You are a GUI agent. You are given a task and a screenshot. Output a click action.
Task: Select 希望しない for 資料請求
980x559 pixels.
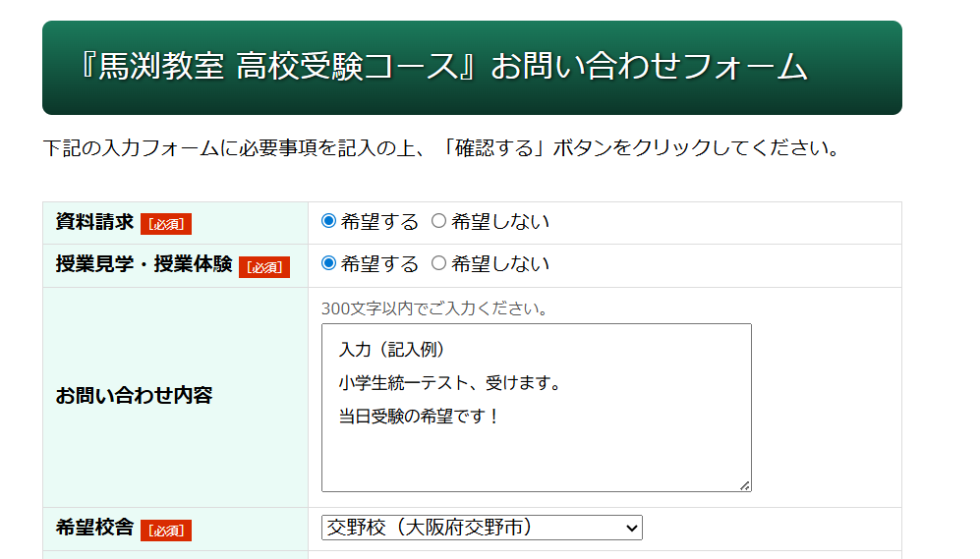coord(439,221)
